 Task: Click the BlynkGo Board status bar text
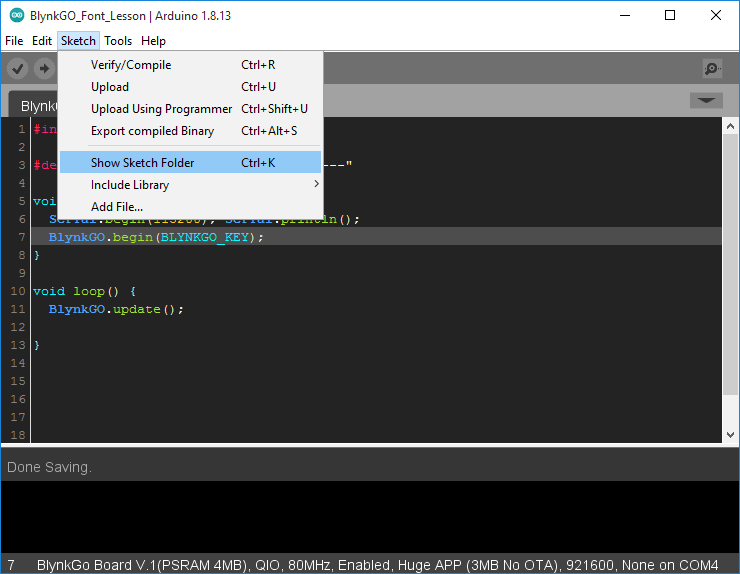coord(378,565)
